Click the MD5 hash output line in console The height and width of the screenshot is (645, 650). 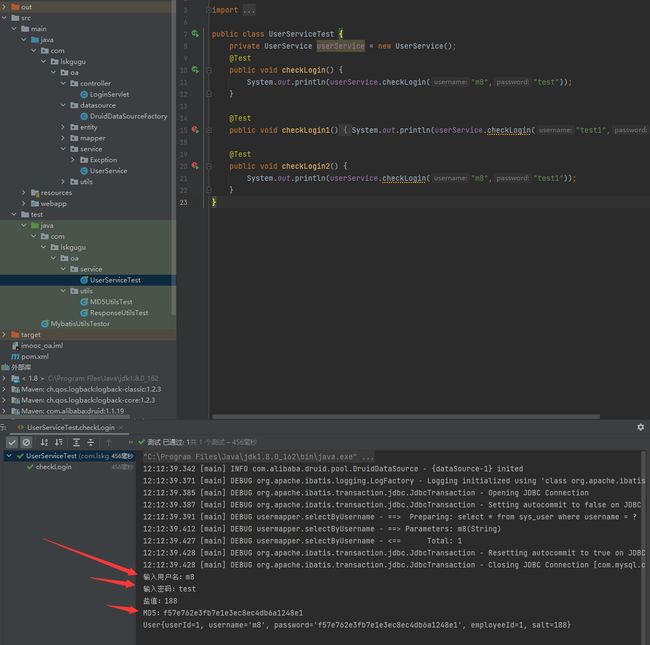[x=223, y=613]
